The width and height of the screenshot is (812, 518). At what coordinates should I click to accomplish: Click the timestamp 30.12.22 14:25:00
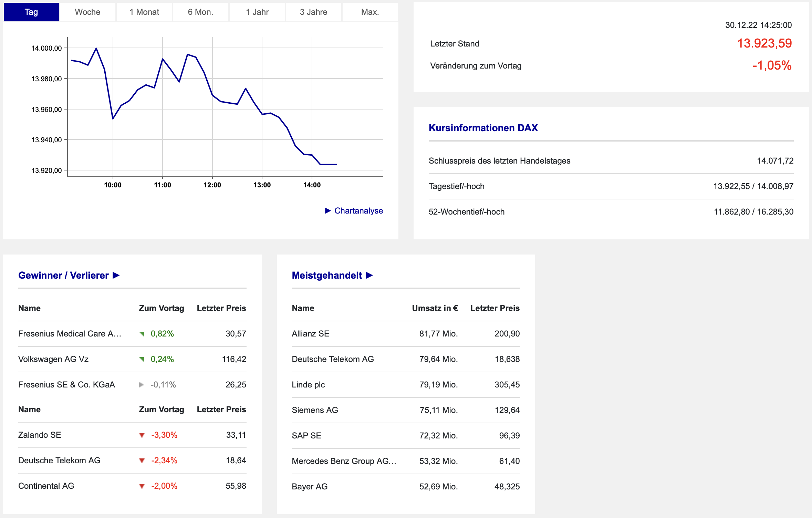758,25
